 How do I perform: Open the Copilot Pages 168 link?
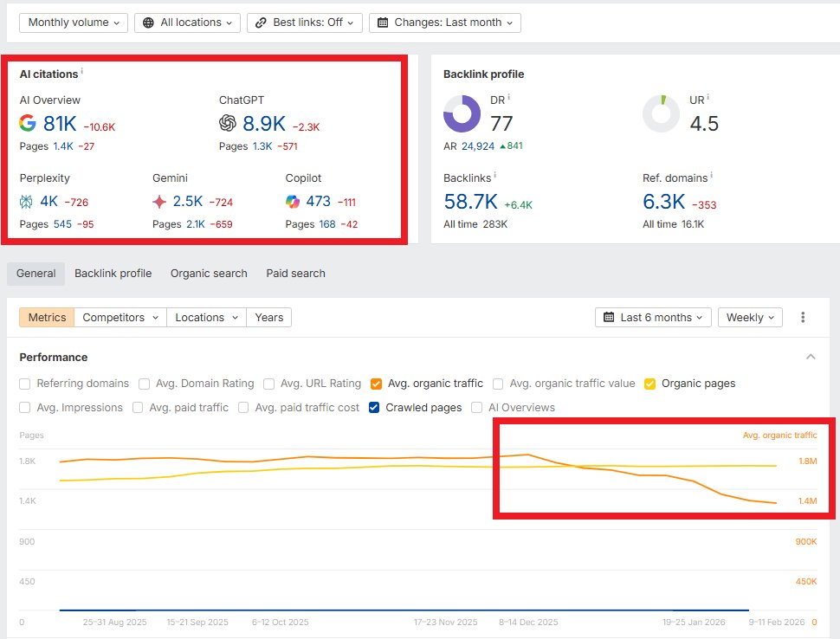tap(327, 224)
